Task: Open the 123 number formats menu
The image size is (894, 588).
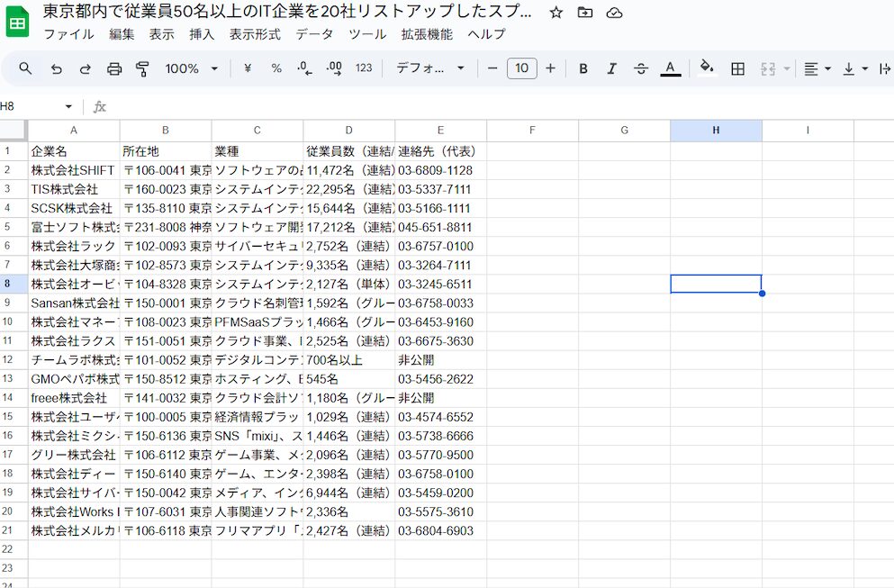Action: 364,68
